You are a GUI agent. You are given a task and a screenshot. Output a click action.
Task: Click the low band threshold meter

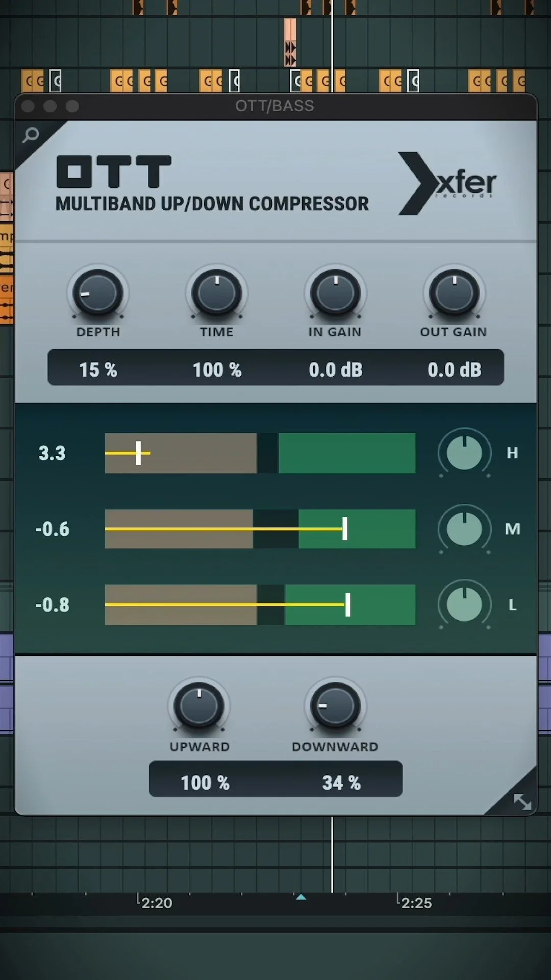pos(260,604)
